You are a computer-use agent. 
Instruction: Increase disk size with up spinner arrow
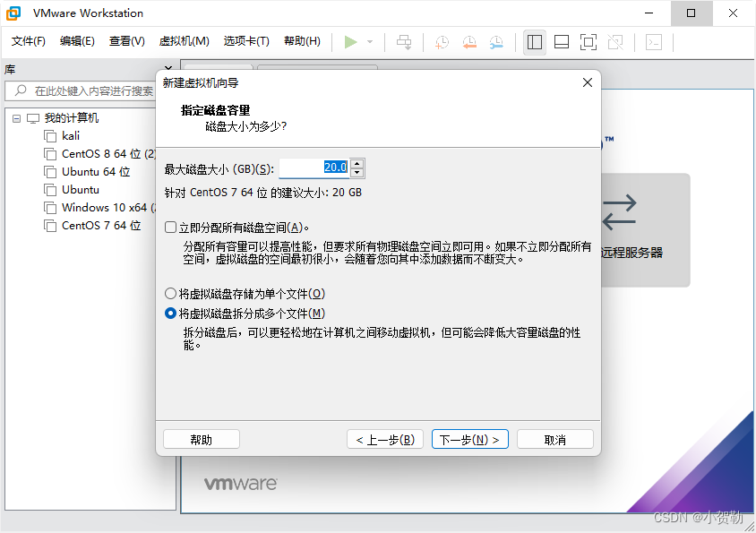point(357,164)
